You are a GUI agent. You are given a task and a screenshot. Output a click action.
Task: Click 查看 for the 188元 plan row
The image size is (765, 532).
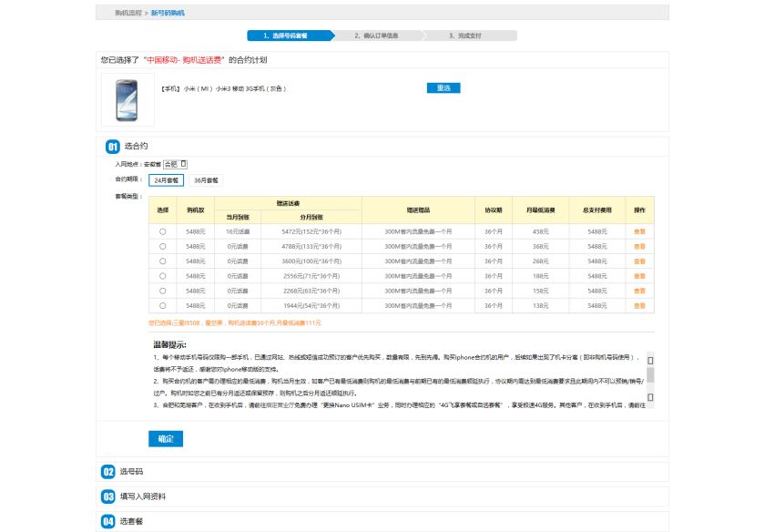tap(639, 276)
